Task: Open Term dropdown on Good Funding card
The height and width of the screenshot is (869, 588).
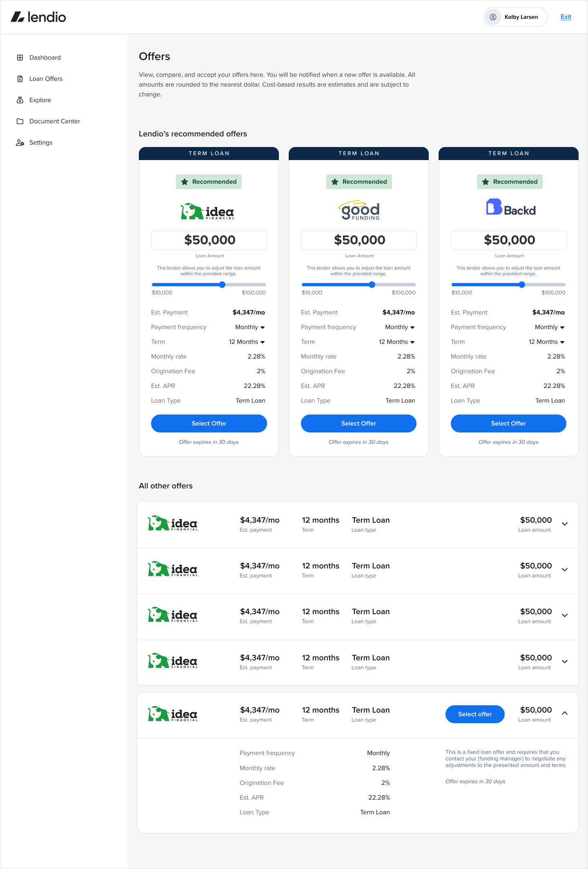Action: [x=396, y=342]
